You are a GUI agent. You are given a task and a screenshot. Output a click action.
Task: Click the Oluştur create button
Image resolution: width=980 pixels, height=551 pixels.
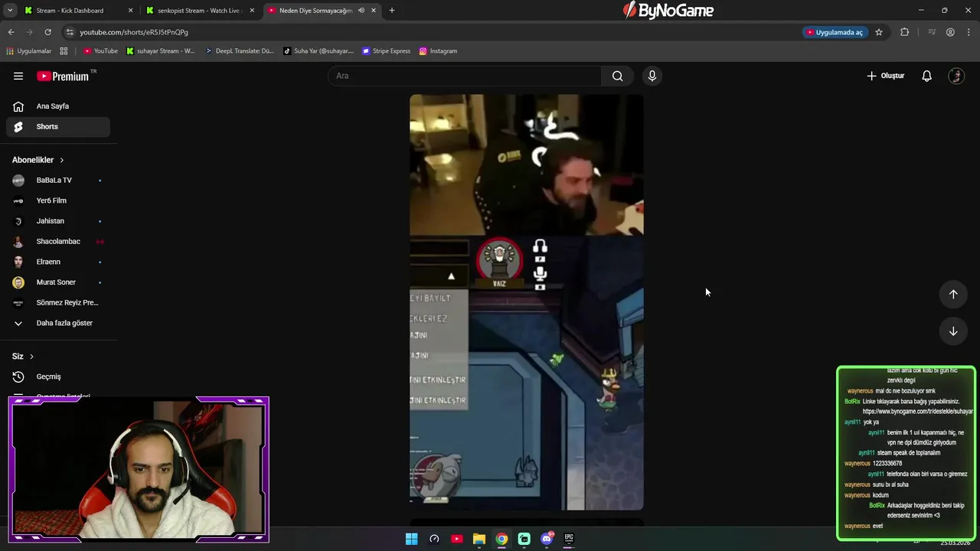[x=886, y=76]
